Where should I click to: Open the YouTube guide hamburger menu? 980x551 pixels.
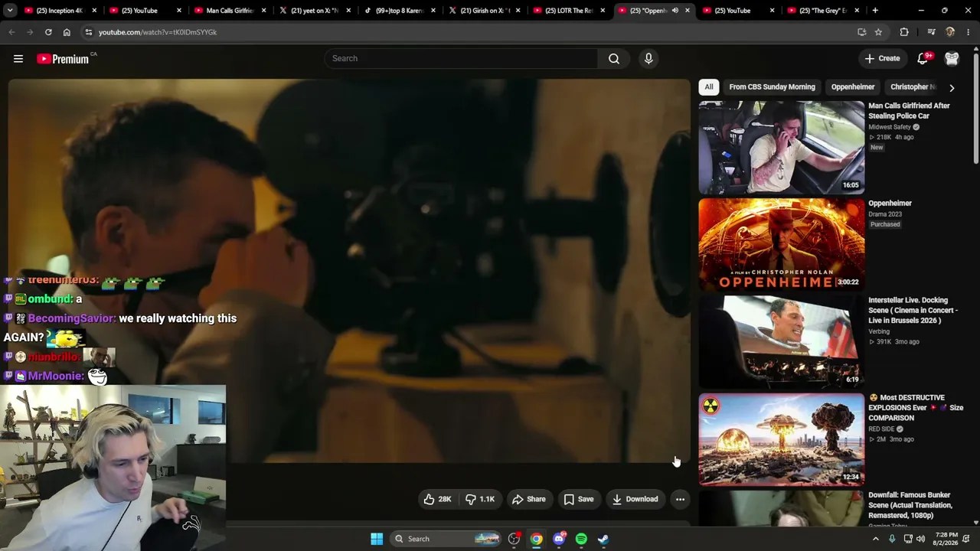(18, 58)
